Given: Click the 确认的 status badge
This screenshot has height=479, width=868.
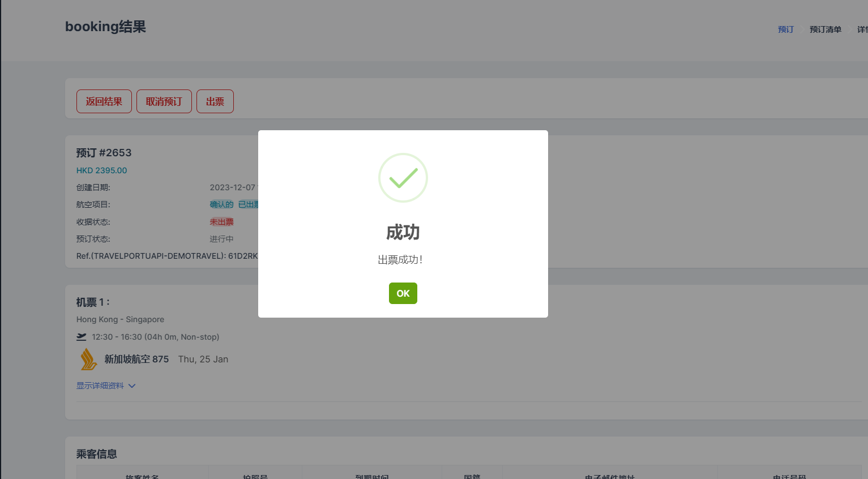Looking at the screenshot, I should click(222, 204).
